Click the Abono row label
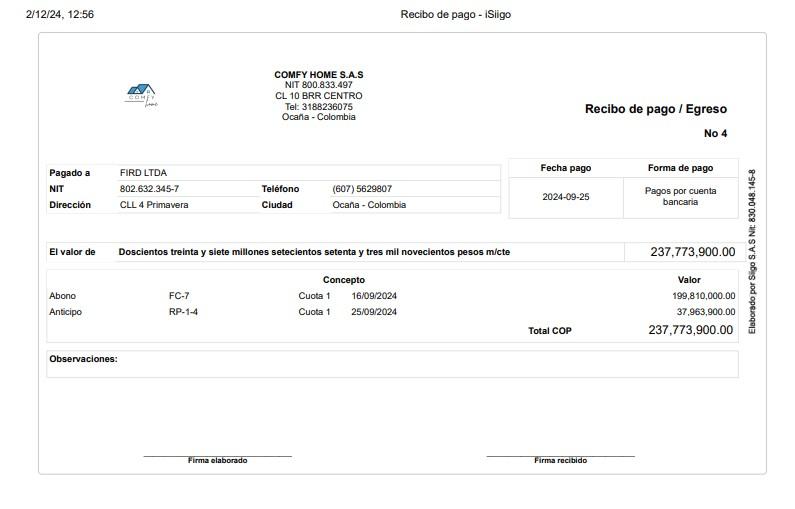Screen dimensions: 795x509 (62, 296)
